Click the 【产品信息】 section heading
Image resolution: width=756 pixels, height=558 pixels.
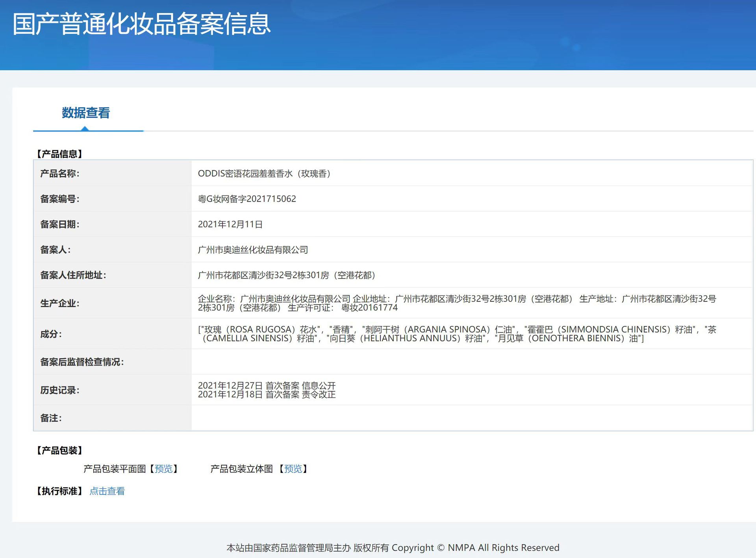59,154
